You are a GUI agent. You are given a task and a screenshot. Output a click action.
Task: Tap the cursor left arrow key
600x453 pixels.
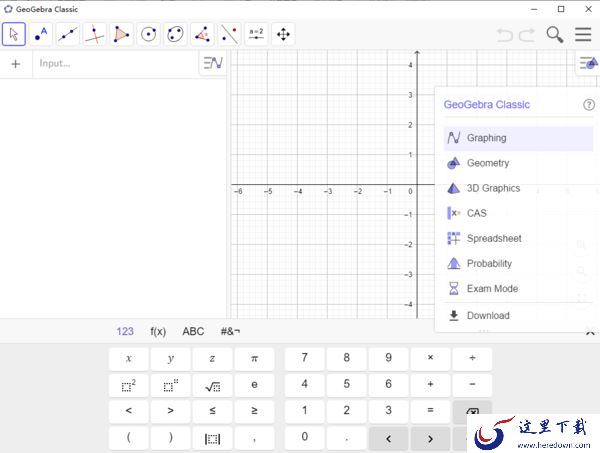pos(388,438)
